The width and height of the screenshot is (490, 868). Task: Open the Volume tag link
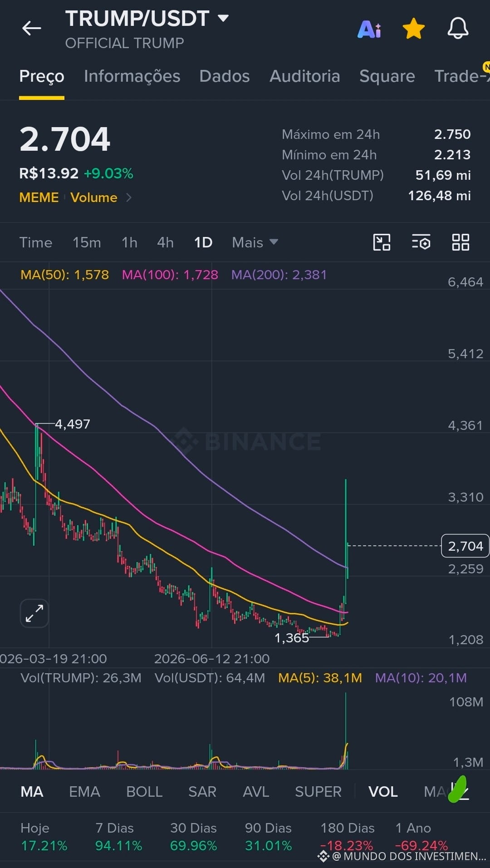click(94, 197)
